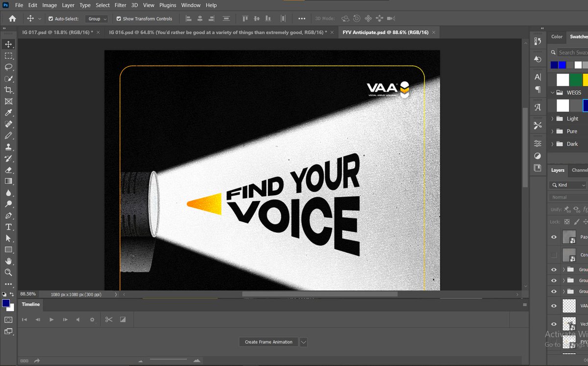Image resolution: width=588 pixels, height=366 pixels.
Task: Pick the Zoom tool
Action: point(8,272)
